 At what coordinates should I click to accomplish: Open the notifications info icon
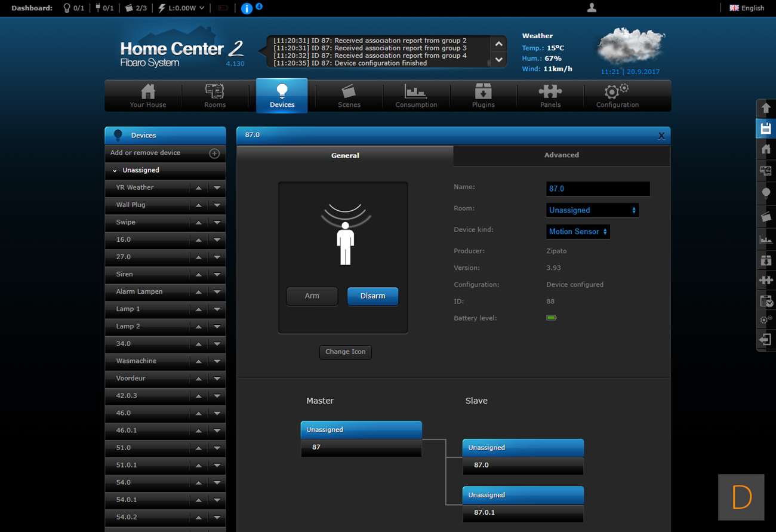247,8
